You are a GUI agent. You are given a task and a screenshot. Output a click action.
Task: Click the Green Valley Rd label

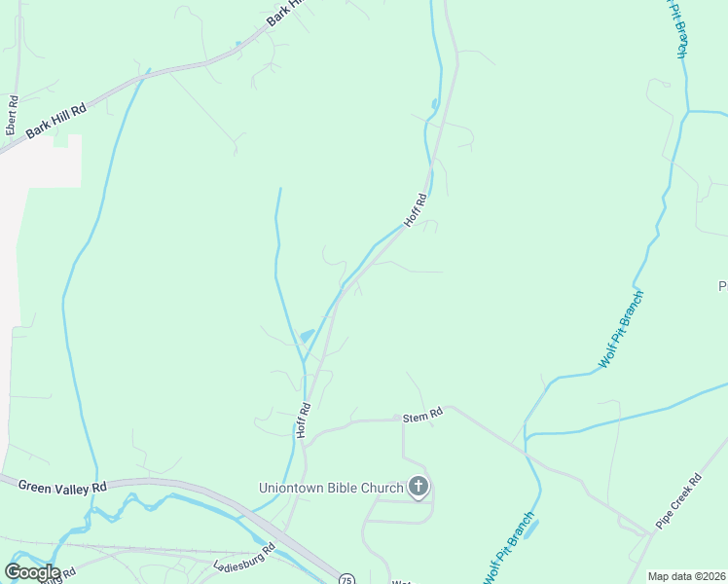(x=62, y=488)
